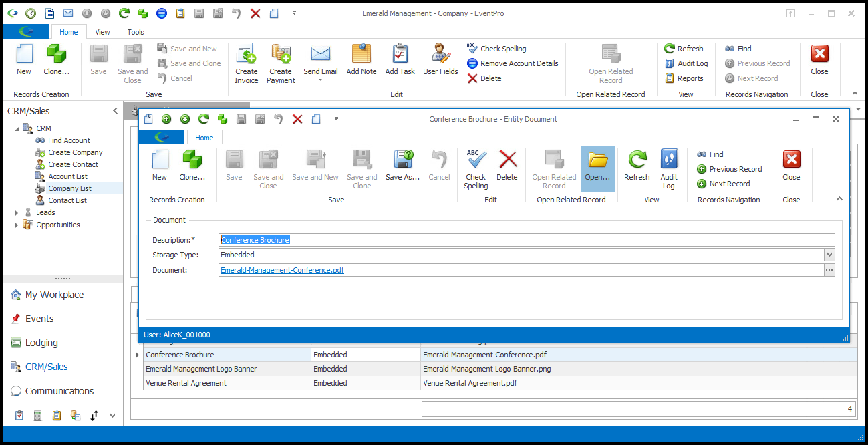Click the green up arrow in the dialog title bar
Image resolution: width=868 pixels, height=445 pixels.
[166, 119]
